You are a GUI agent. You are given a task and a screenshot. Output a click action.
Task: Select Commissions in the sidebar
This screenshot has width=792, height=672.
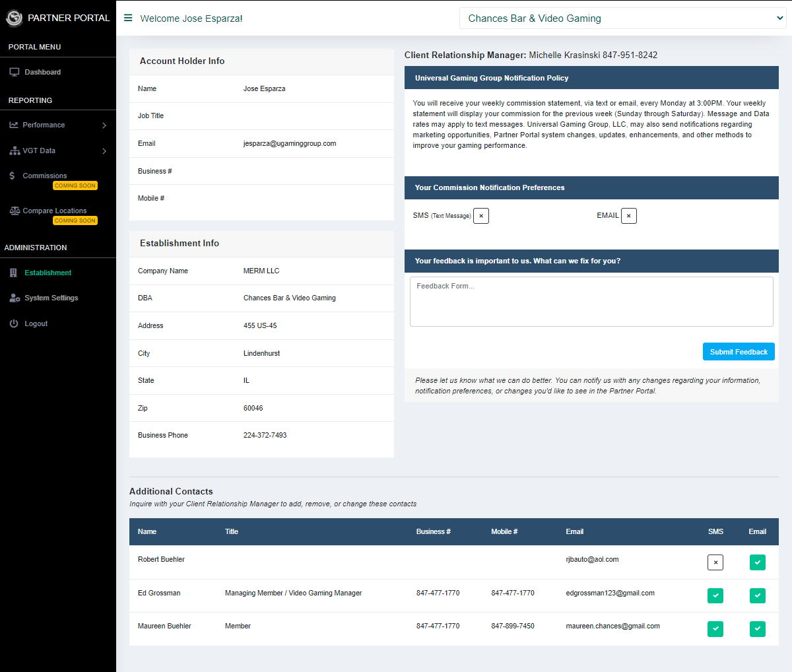point(45,176)
